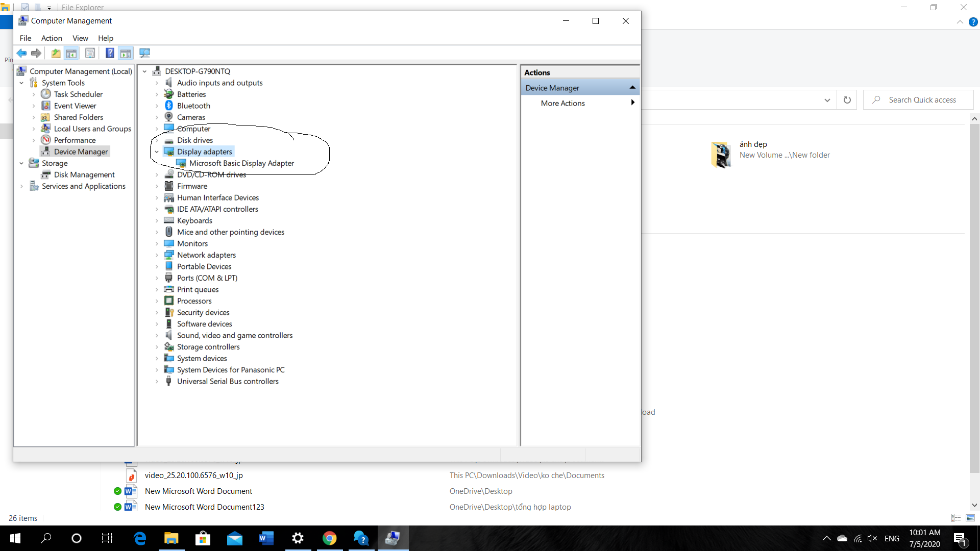
Task: Switch File Explorer to details view
Action: [956, 518]
